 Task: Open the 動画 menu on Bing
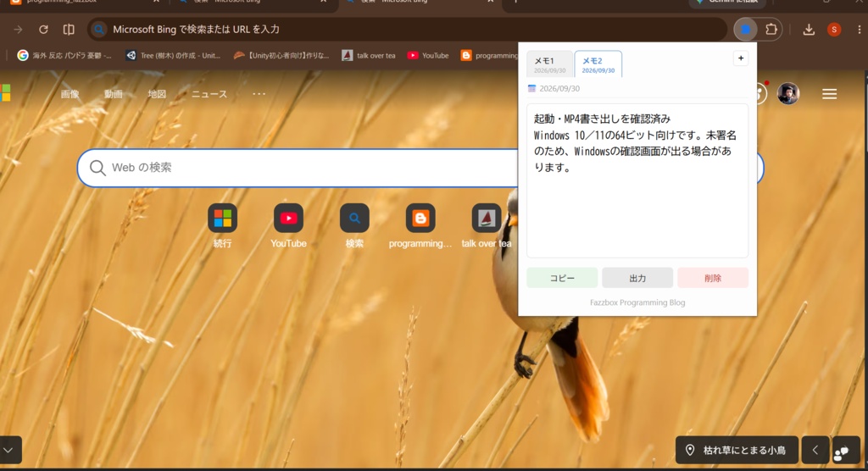(x=114, y=94)
